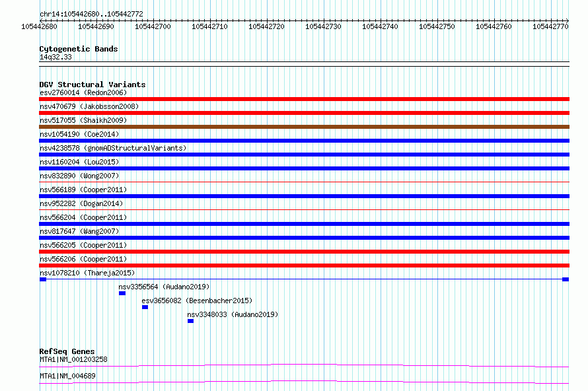Select the small blue marker under nsv3348033
Screen dimensions: 588x391
pyautogui.click(x=190, y=321)
